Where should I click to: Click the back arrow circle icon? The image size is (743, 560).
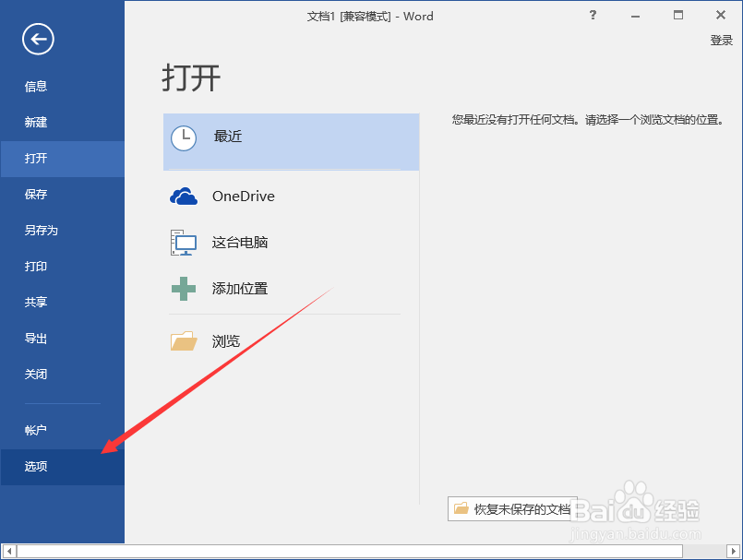(x=38, y=39)
